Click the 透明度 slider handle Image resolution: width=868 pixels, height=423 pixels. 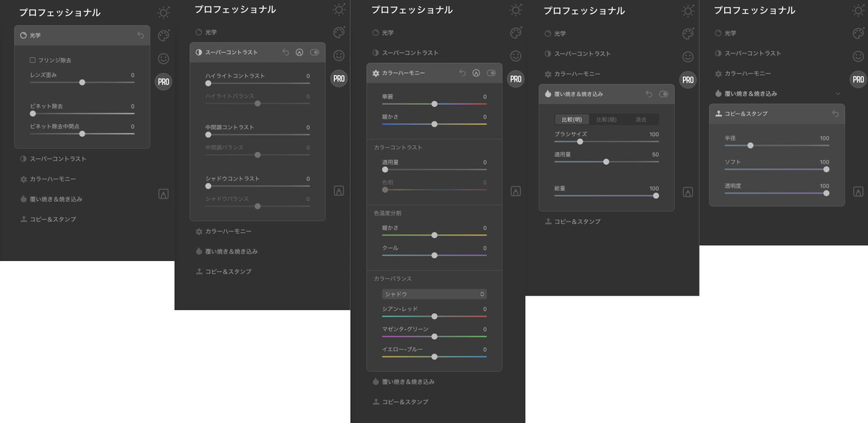click(826, 193)
